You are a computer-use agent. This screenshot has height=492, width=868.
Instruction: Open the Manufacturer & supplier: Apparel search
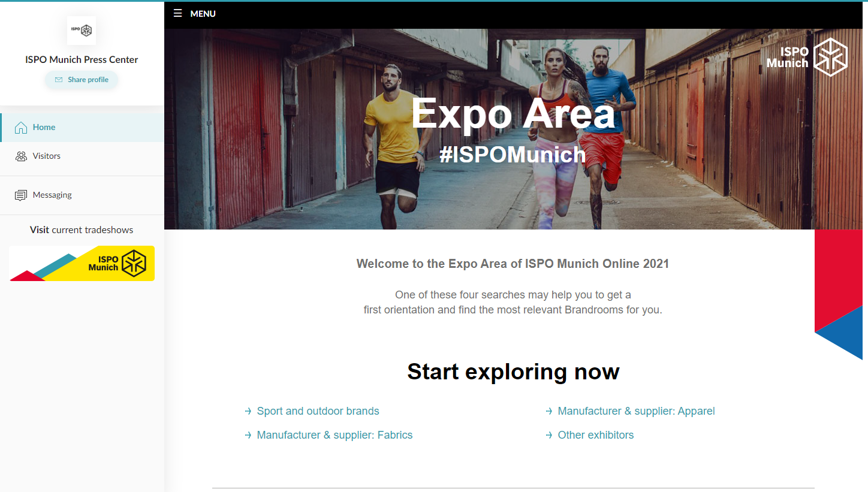pyautogui.click(x=636, y=411)
